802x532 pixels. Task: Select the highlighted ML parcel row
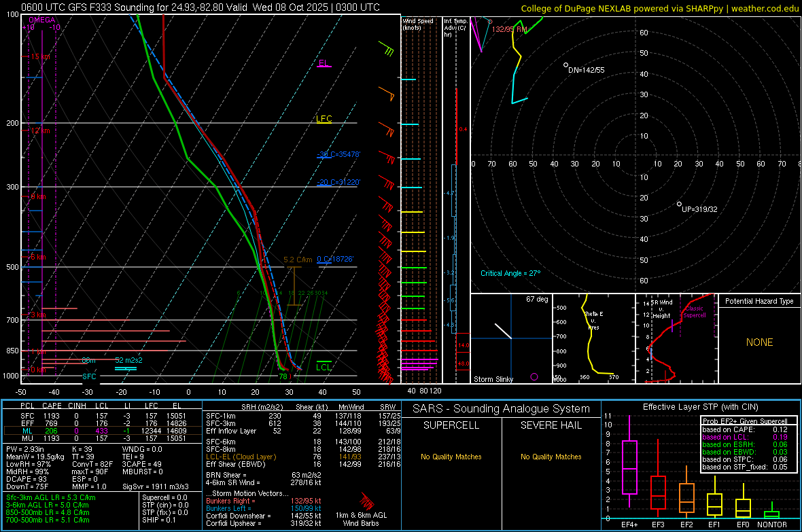(x=103, y=431)
